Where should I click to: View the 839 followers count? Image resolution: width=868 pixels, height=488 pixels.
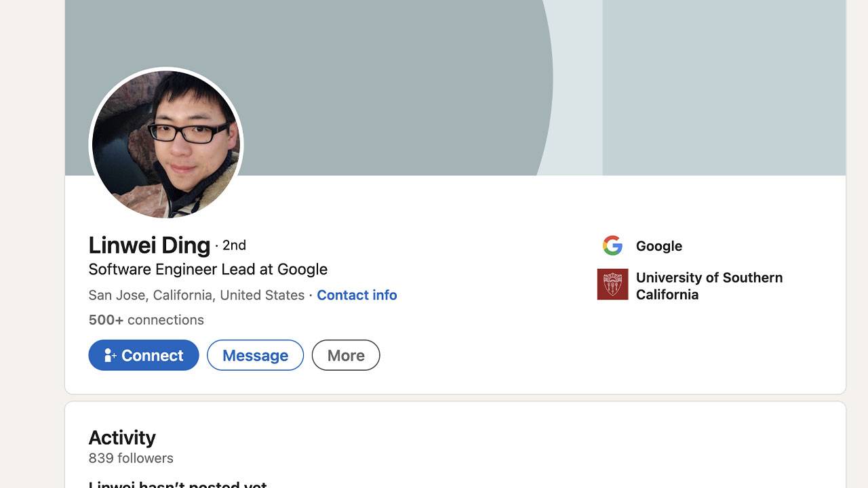pyautogui.click(x=131, y=458)
